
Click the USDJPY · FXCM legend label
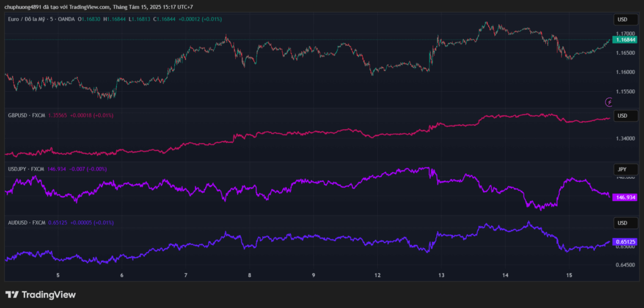point(26,169)
